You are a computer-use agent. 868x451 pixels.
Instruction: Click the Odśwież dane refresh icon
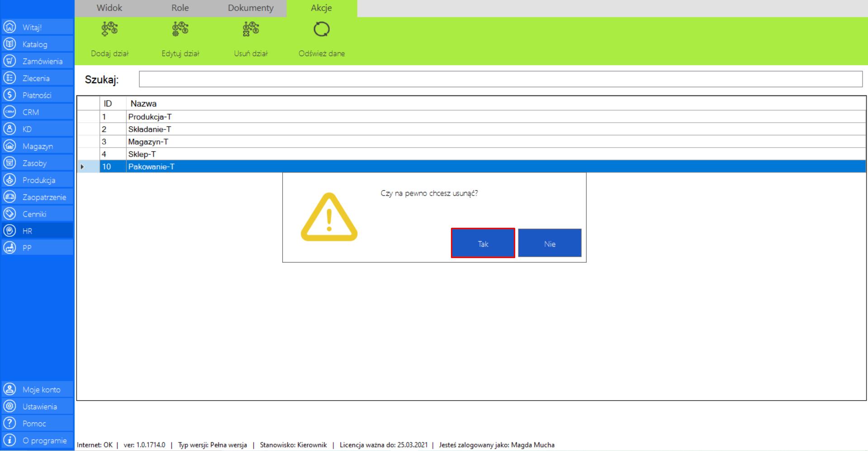(x=322, y=29)
